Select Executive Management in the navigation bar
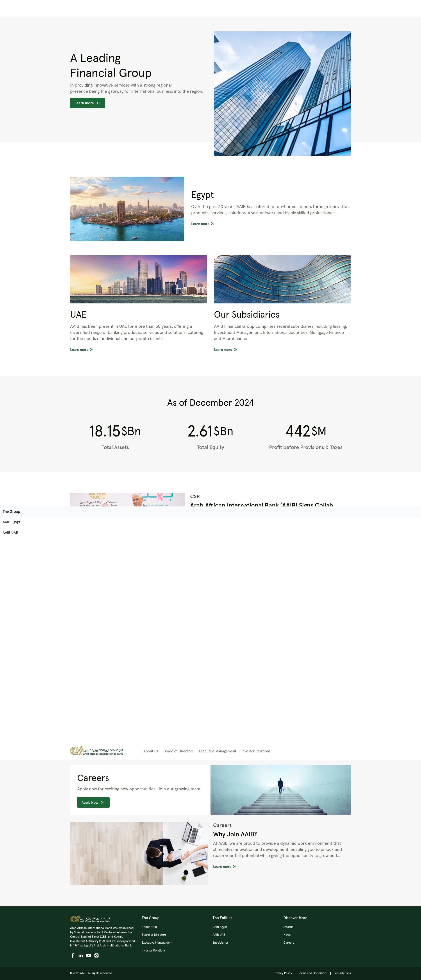Screen dimensions: 421x980 [x=217, y=751]
